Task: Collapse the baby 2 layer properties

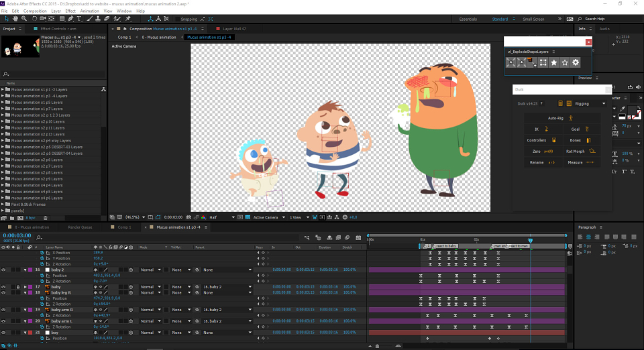Action: (25, 270)
